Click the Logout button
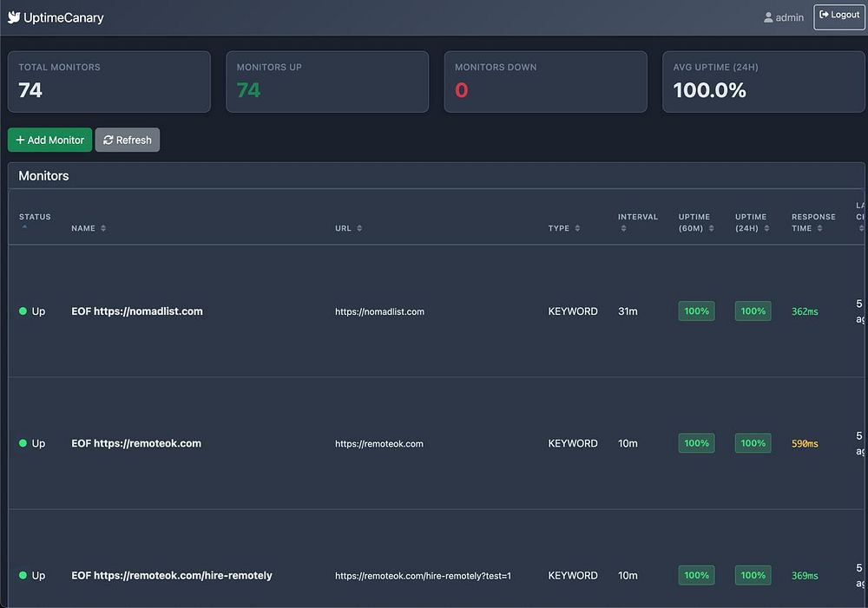The height and width of the screenshot is (608, 868). 839,16
